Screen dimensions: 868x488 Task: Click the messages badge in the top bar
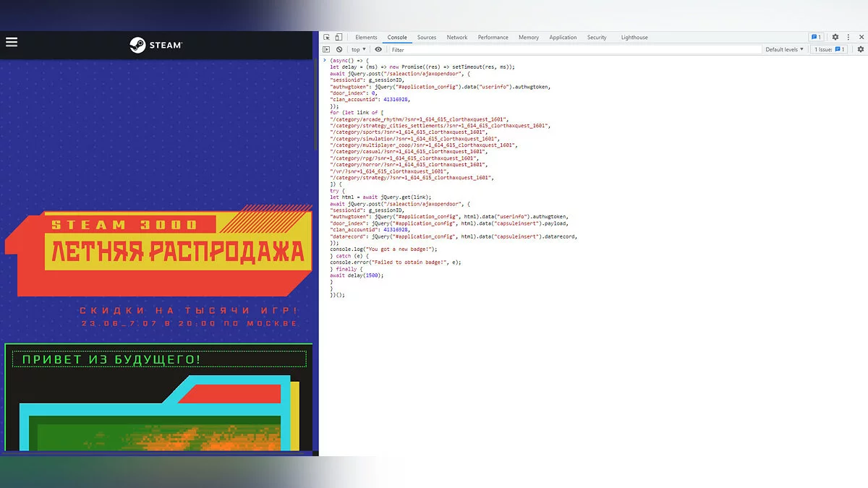pyautogui.click(x=816, y=38)
